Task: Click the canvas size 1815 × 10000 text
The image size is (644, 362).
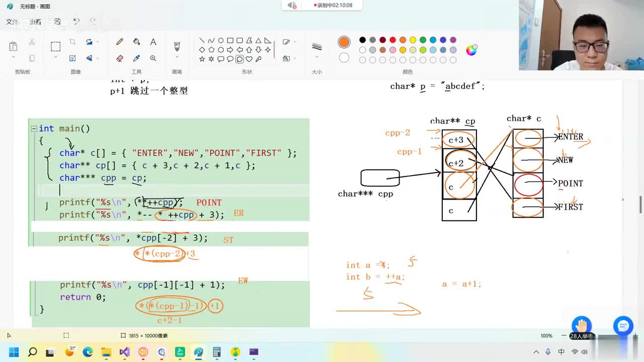Action: click(148, 335)
